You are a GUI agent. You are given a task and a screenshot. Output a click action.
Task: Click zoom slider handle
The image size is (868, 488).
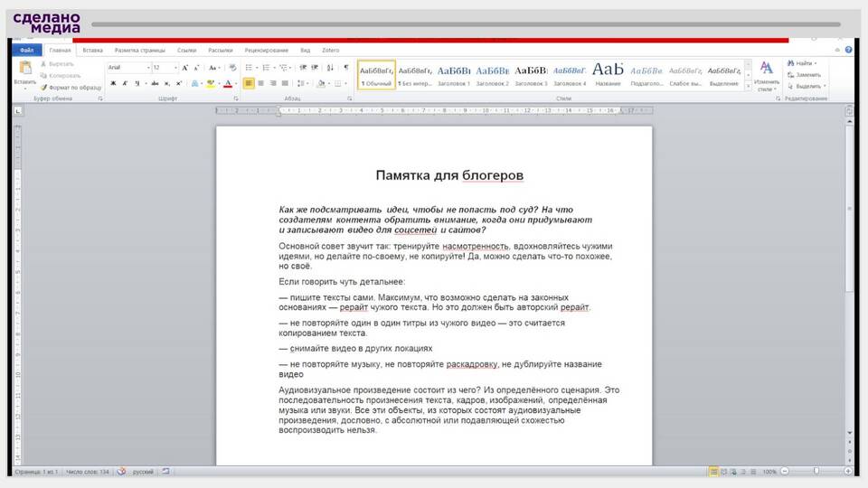(816, 472)
